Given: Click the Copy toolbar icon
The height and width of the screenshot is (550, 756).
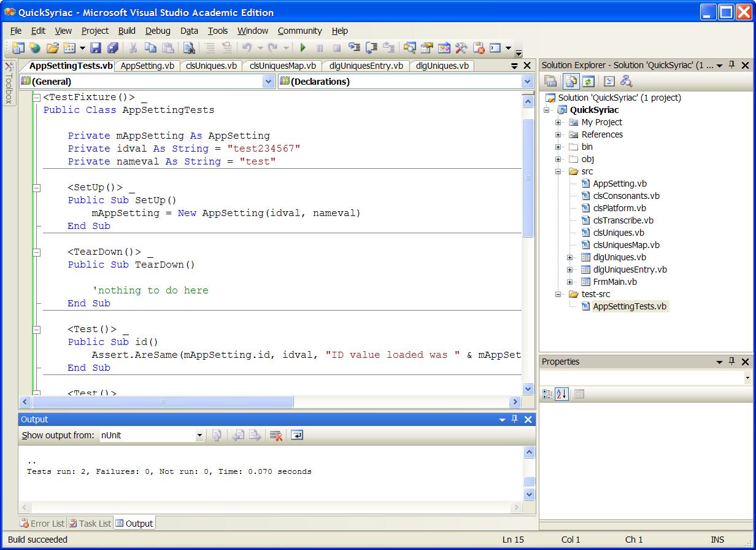Looking at the screenshot, I should tap(150, 48).
